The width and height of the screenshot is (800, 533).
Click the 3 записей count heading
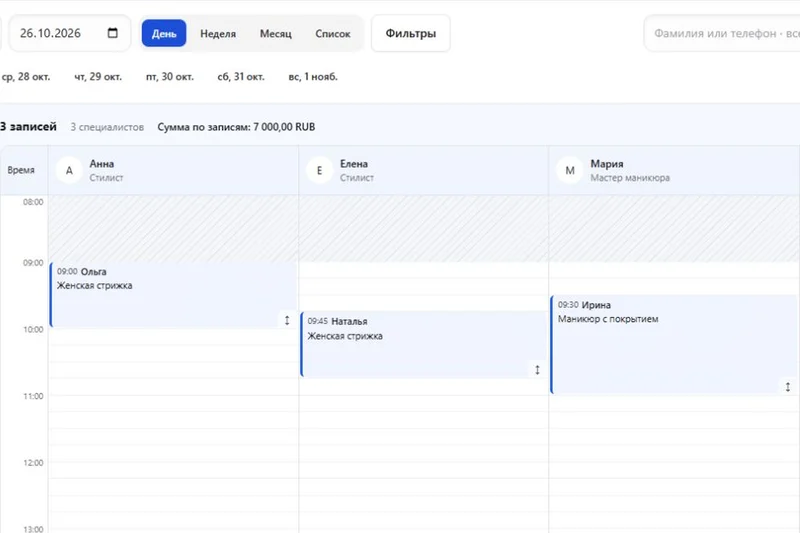[x=28, y=126]
